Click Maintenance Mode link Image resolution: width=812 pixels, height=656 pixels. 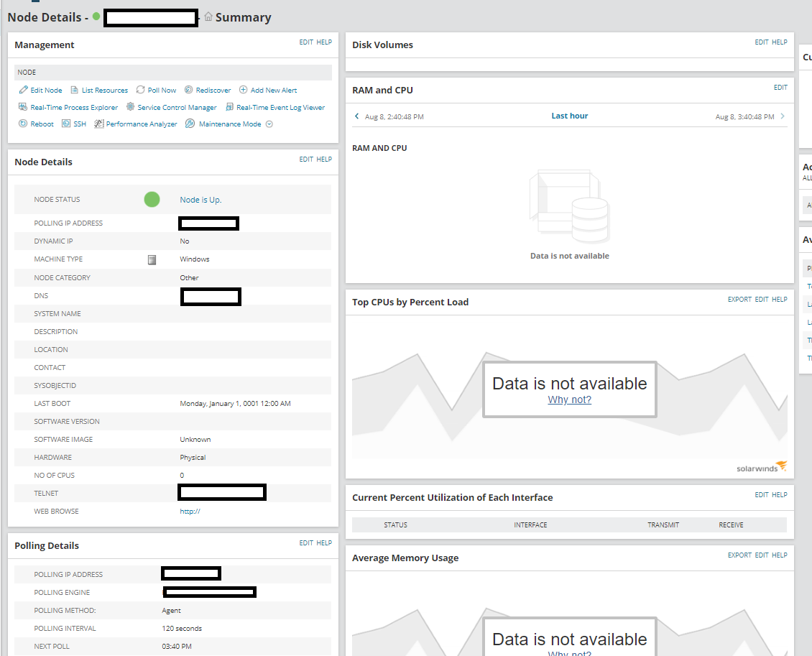point(230,124)
